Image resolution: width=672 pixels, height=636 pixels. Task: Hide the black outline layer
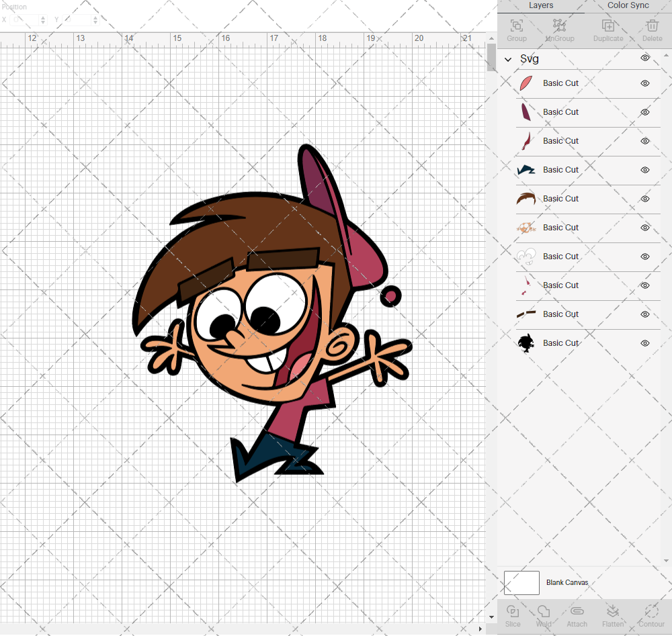(645, 343)
